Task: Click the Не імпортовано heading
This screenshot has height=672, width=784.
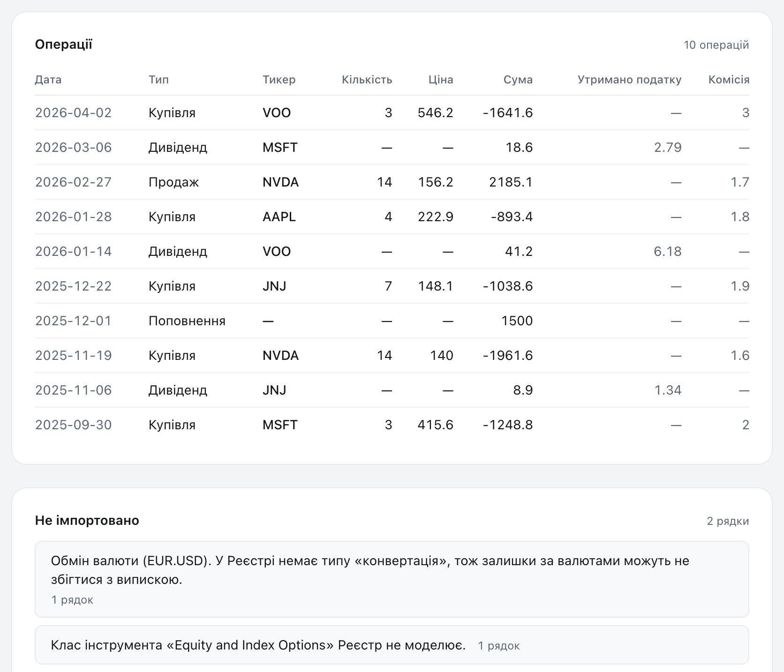Action: [87, 521]
